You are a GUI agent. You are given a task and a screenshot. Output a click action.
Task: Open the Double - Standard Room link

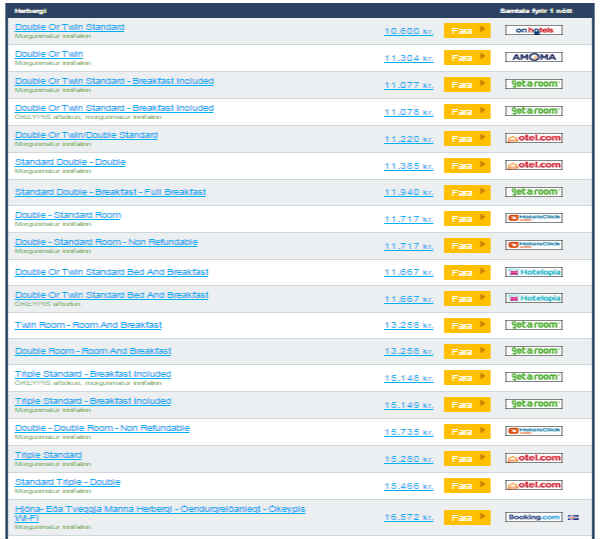pyautogui.click(x=68, y=215)
